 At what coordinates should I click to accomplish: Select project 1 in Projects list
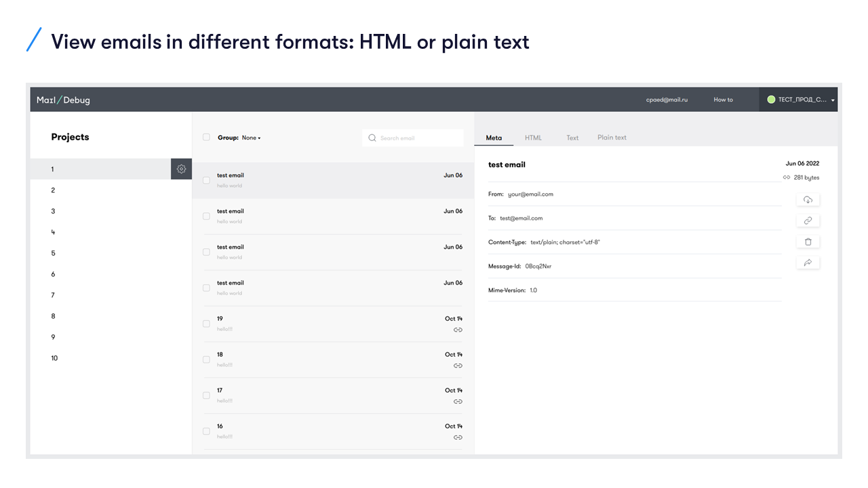click(x=100, y=169)
